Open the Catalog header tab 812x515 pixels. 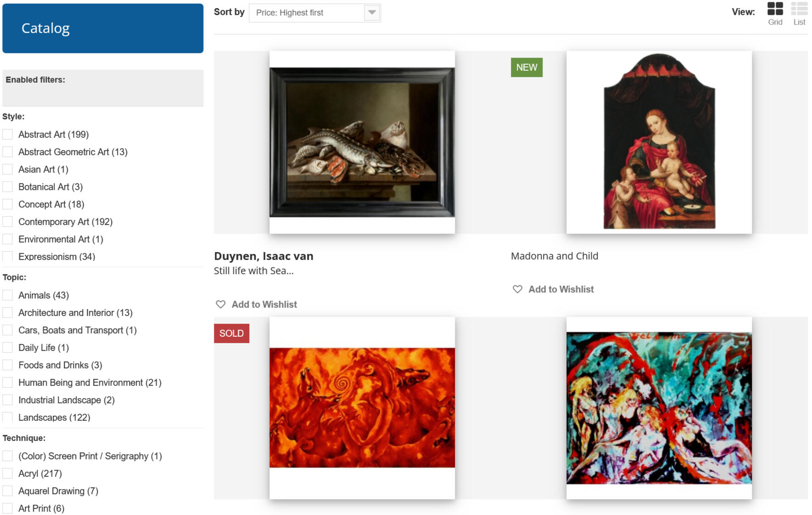click(x=103, y=28)
